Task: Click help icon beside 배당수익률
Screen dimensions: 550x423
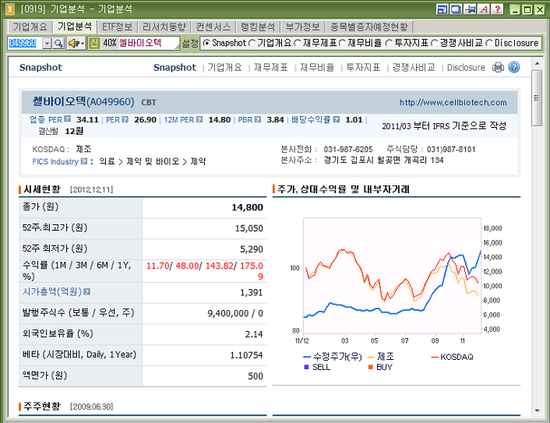Action: [x=336, y=119]
